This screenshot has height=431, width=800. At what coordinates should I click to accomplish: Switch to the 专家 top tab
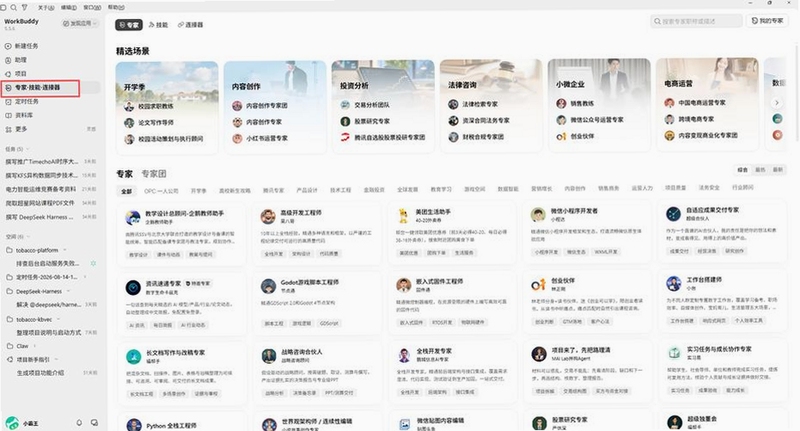[129, 24]
